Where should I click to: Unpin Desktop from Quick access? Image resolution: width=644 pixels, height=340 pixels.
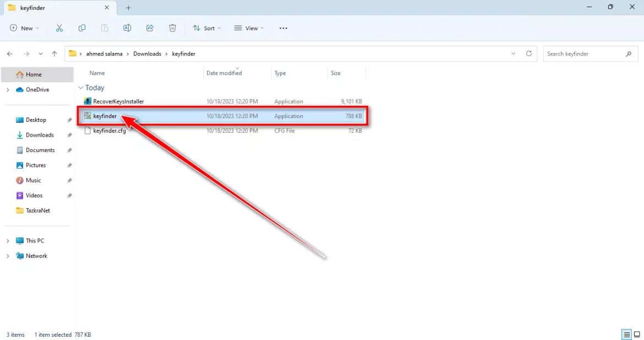point(69,120)
